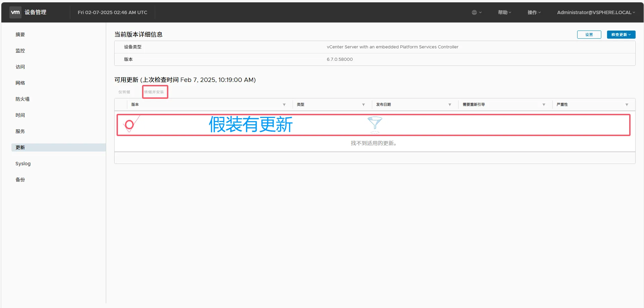Click the 设备管理 title text

pos(35,12)
